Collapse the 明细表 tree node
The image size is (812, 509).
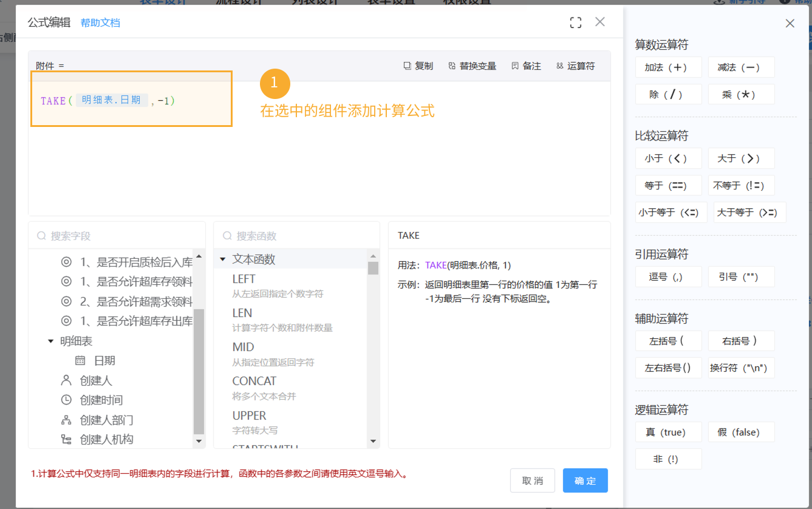[51, 341]
